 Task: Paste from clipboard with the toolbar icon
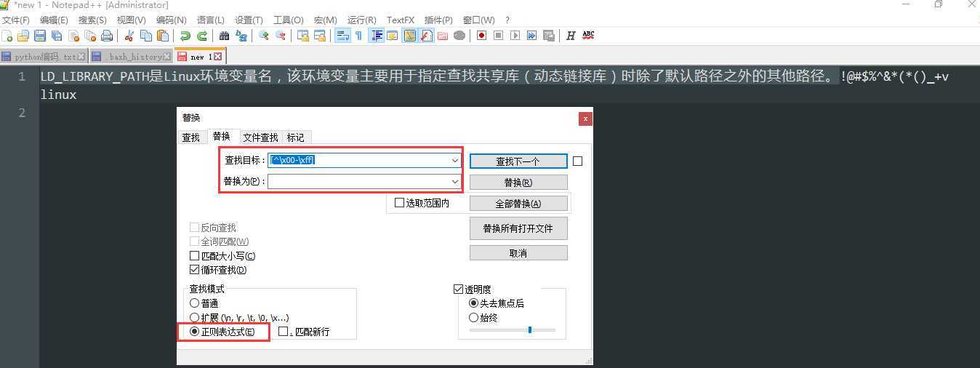point(163,35)
